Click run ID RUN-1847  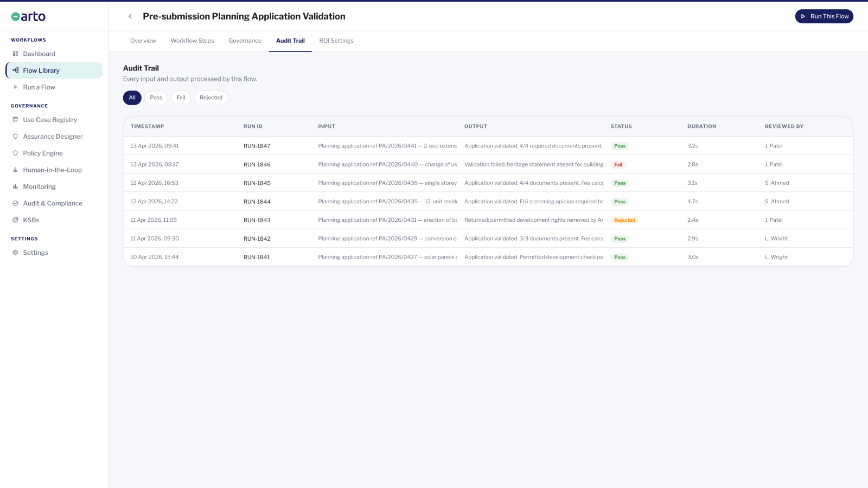coord(257,146)
